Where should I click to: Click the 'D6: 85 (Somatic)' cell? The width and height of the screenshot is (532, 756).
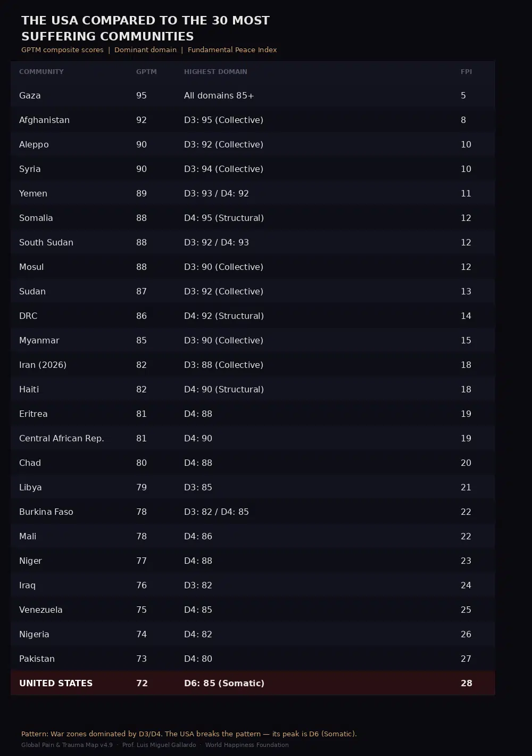[224, 684]
